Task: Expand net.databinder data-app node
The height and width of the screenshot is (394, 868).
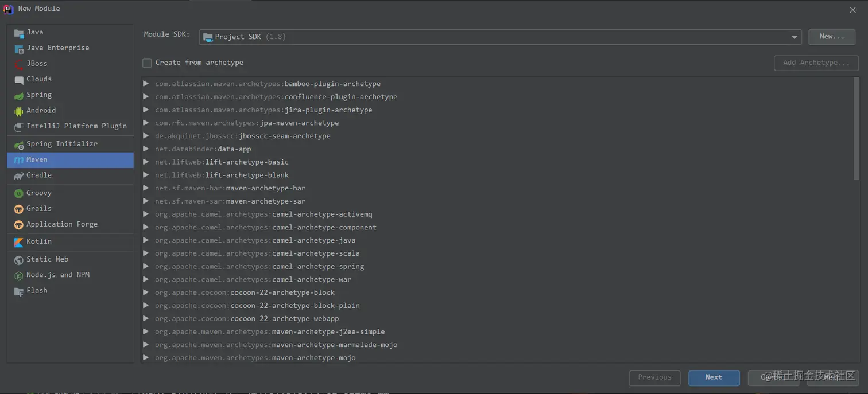Action: (x=146, y=149)
